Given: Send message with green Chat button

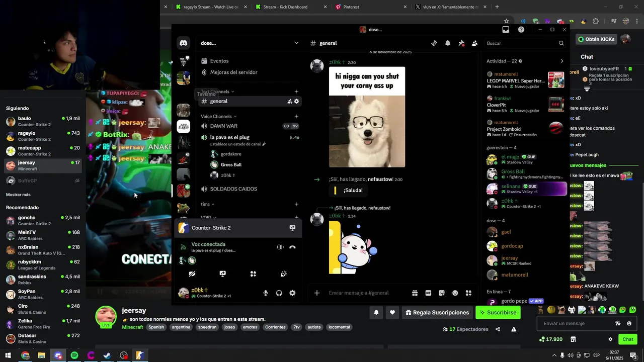Looking at the screenshot, I should click(628, 339).
